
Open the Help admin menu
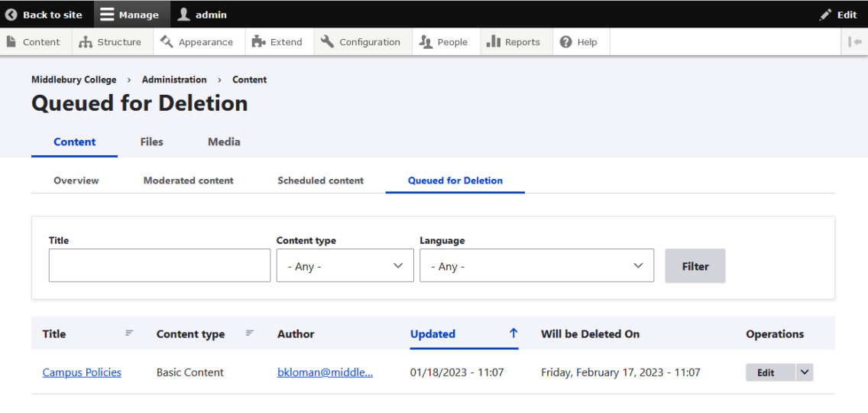click(x=581, y=42)
